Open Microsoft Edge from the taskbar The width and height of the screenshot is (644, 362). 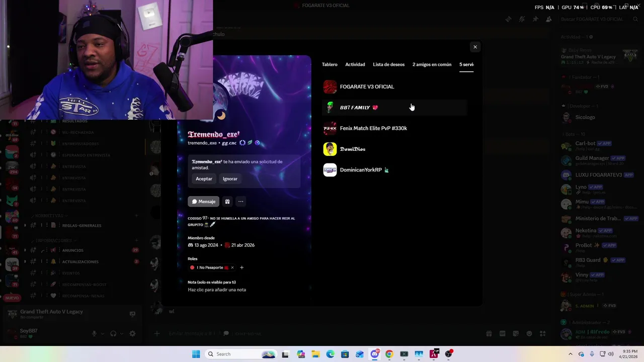[x=330, y=354]
